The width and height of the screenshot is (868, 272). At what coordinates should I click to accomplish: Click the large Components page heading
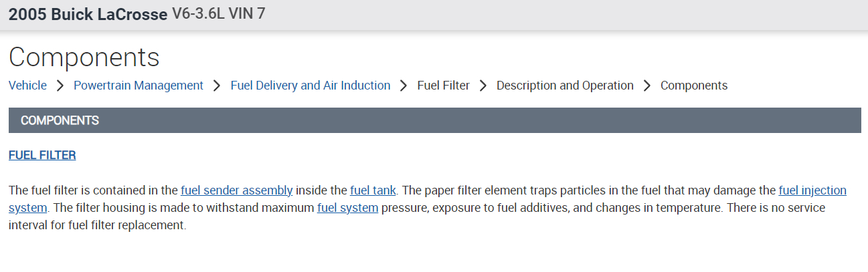(84, 57)
